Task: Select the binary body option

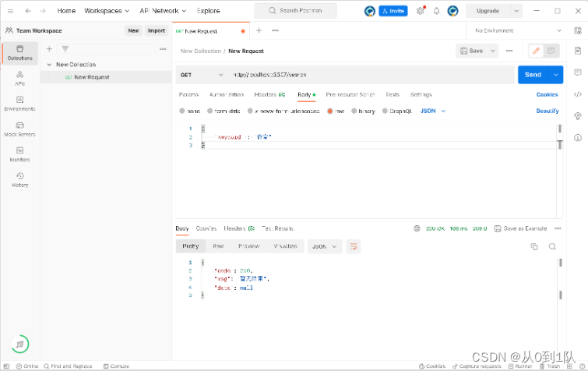Action: coord(354,111)
